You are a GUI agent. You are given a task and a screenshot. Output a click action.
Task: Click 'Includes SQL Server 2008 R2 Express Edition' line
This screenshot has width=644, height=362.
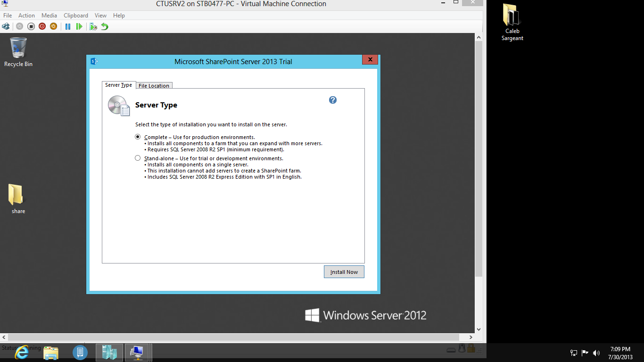pos(223,177)
